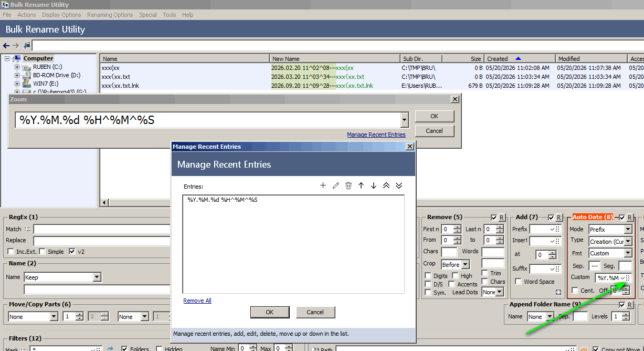The image size is (644, 351).
Task: Open Auto Date Type Creation dropdown
Action: pos(628,242)
